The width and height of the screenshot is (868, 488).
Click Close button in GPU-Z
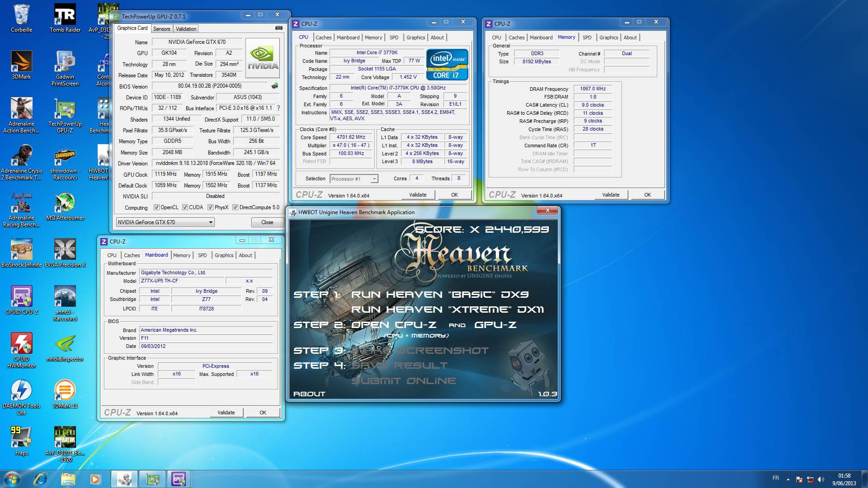(267, 222)
